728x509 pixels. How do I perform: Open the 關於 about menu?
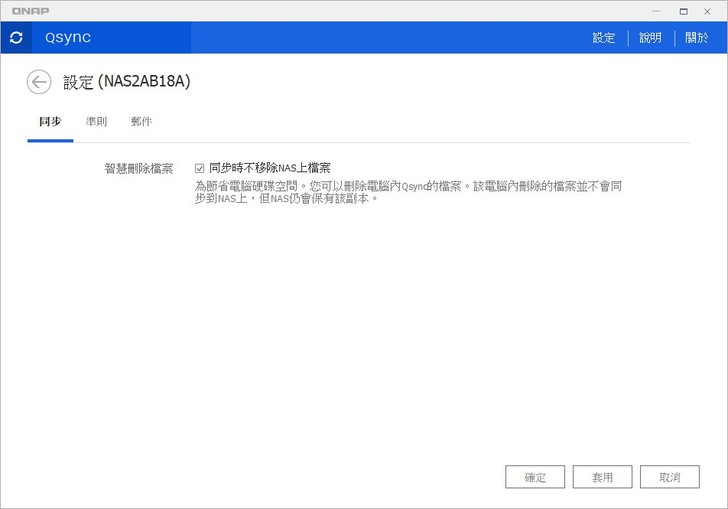pyautogui.click(x=696, y=38)
